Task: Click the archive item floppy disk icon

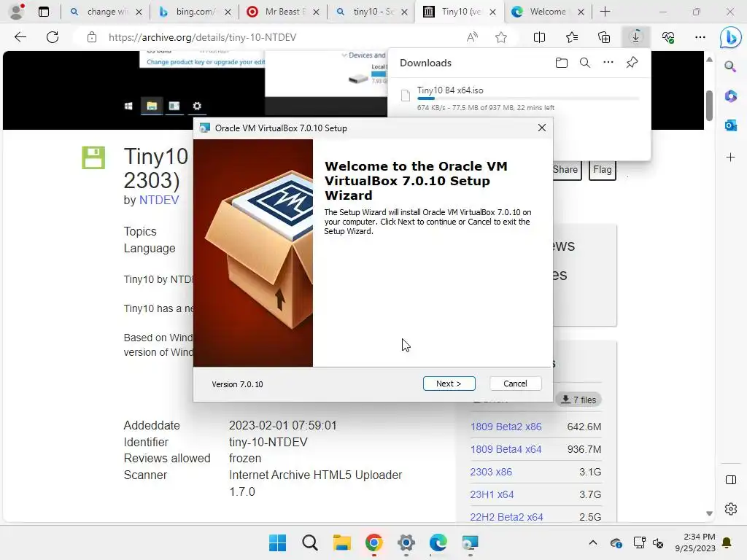Action: click(93, 157)
